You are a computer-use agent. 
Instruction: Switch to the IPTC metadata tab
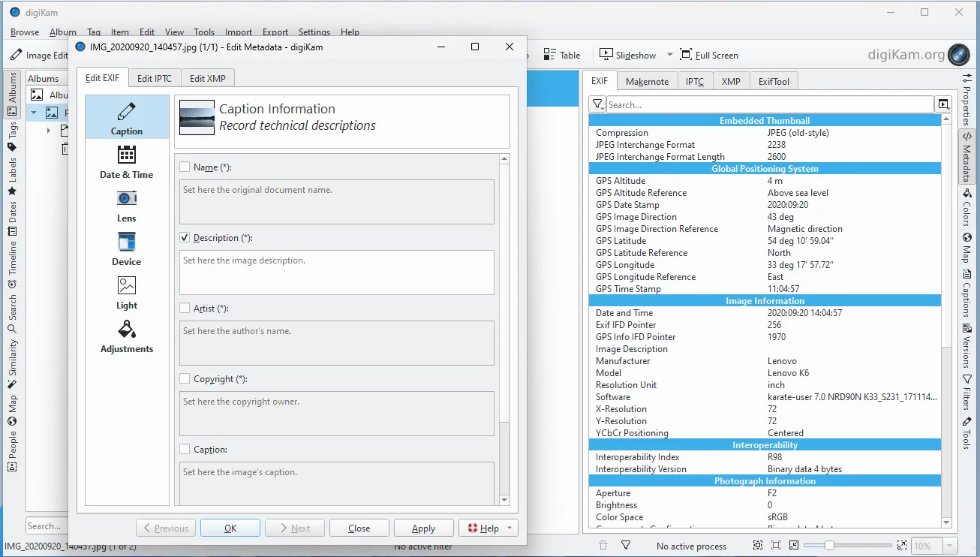(695, 81)
